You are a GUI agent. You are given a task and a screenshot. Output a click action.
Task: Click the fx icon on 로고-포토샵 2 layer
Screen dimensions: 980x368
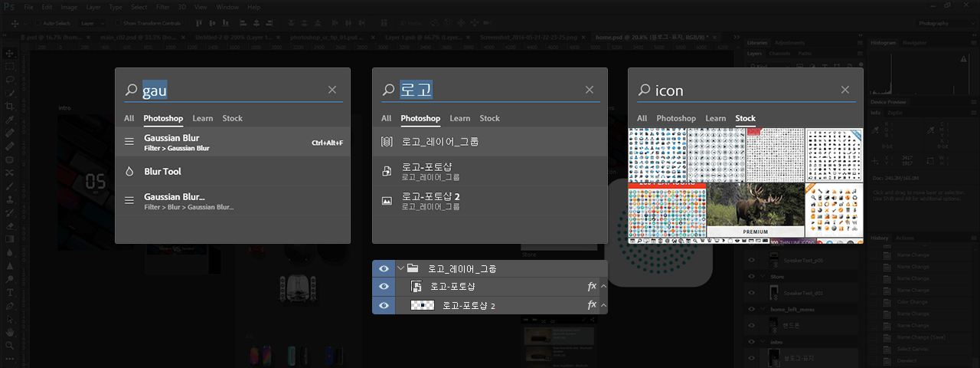tap(591, 305)
